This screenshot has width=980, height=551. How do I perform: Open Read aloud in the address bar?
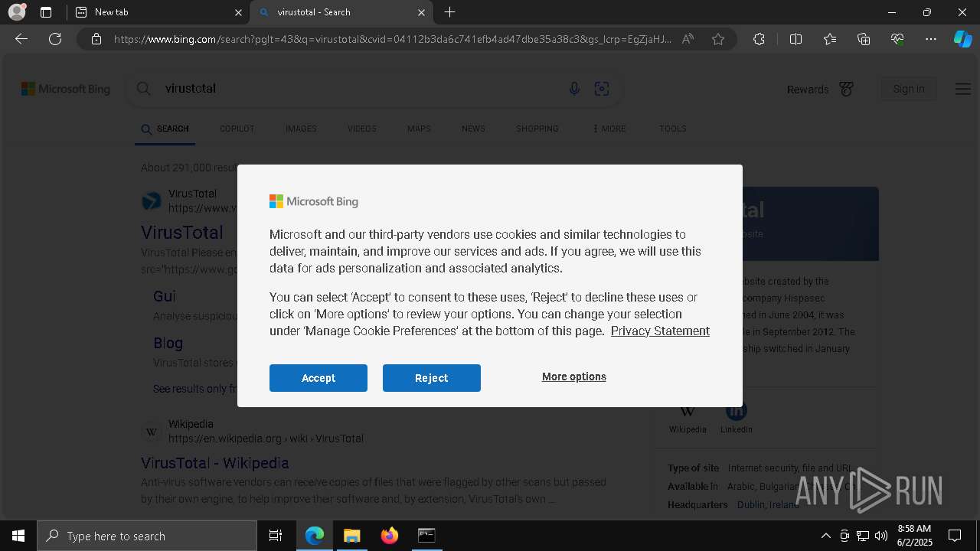688,39
